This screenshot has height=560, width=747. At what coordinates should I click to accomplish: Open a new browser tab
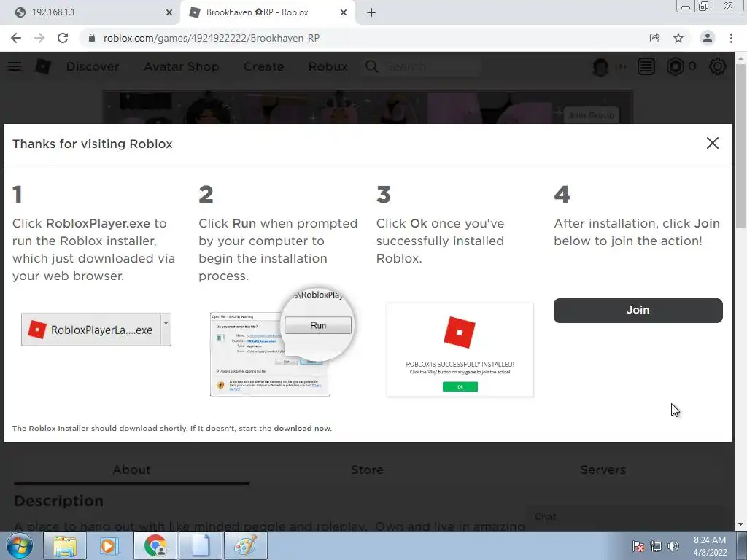(x=371, y=12)
